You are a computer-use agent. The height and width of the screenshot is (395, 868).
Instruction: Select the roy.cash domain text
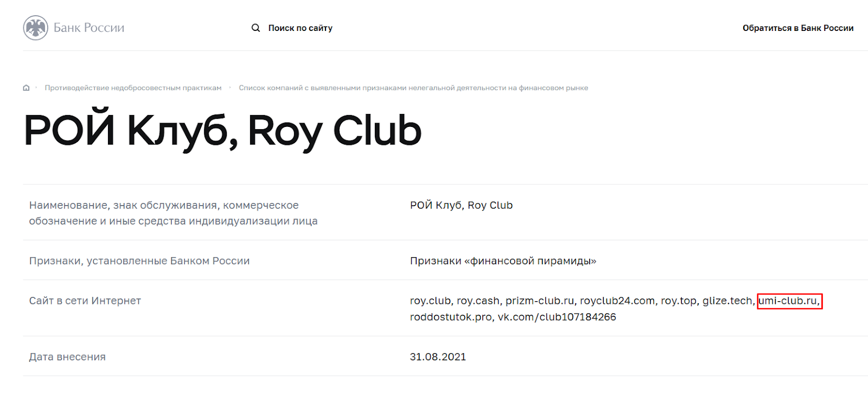point(477,301)
